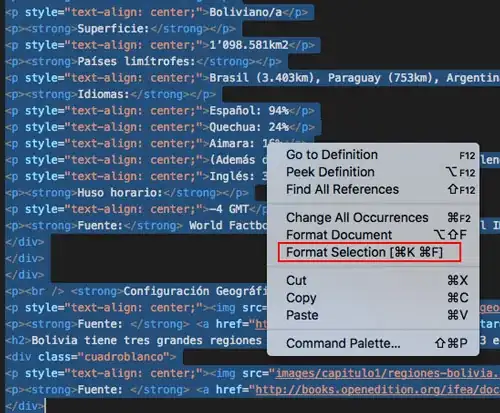Click the -4 GMT text

(x=229, y=209)
